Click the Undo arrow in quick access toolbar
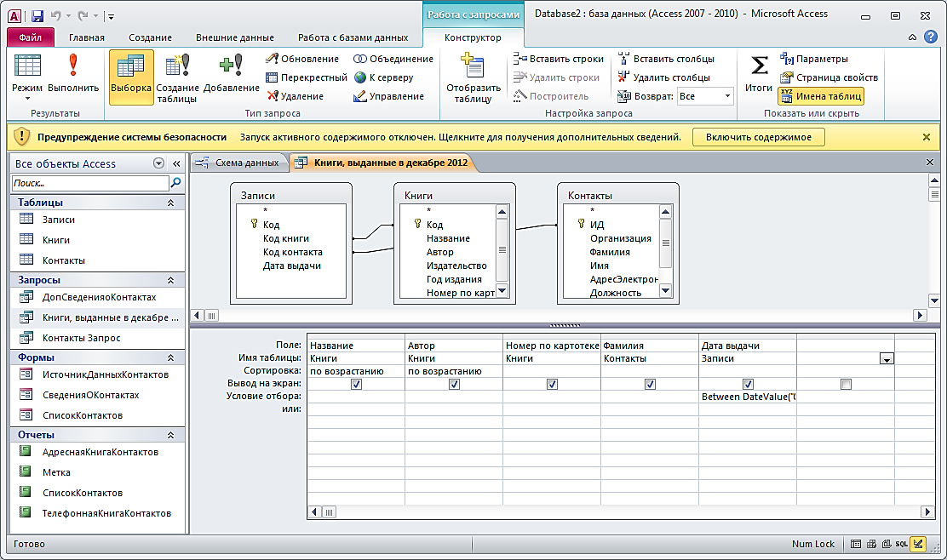 (55, 16)
